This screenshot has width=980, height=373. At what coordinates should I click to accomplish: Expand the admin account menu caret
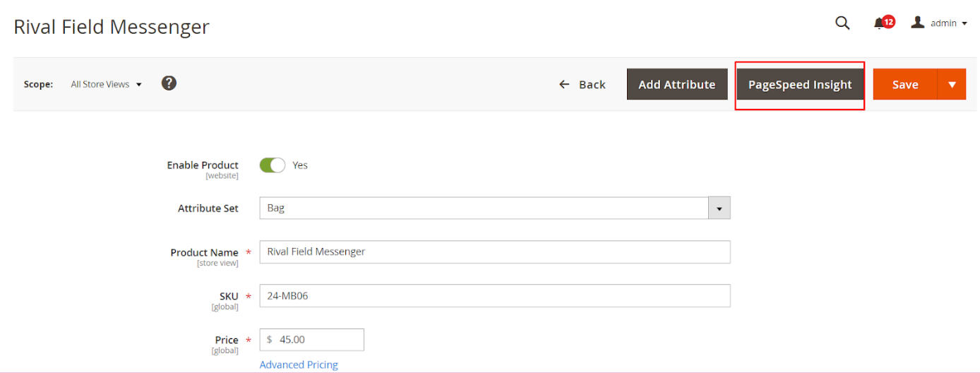click(x=964, y=24)
